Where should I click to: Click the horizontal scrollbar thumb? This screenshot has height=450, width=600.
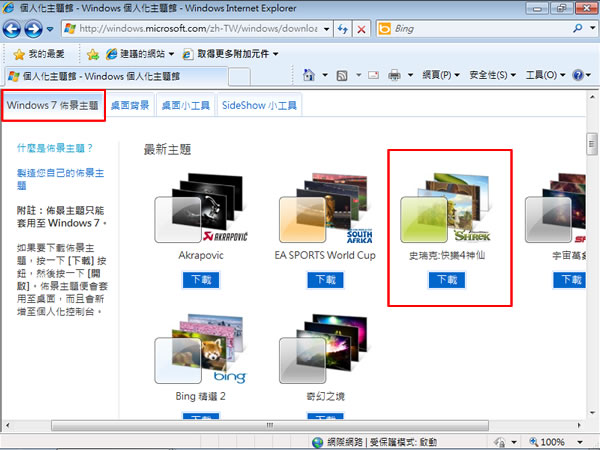[x=270, y=425]
